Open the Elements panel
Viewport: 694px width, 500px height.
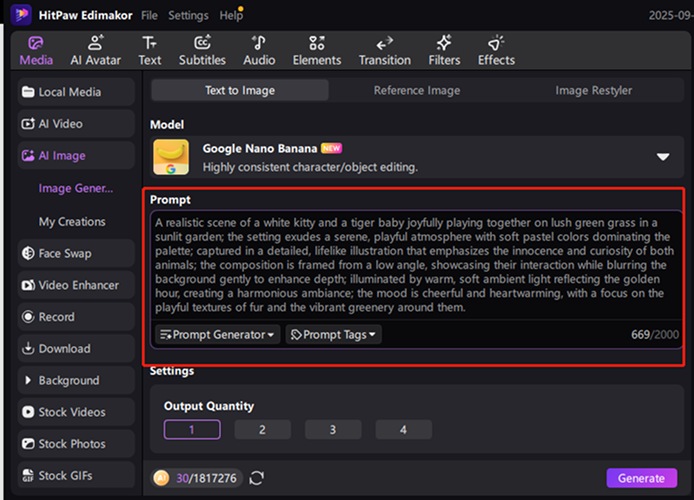pyautogui.click(x=316, y=51)
